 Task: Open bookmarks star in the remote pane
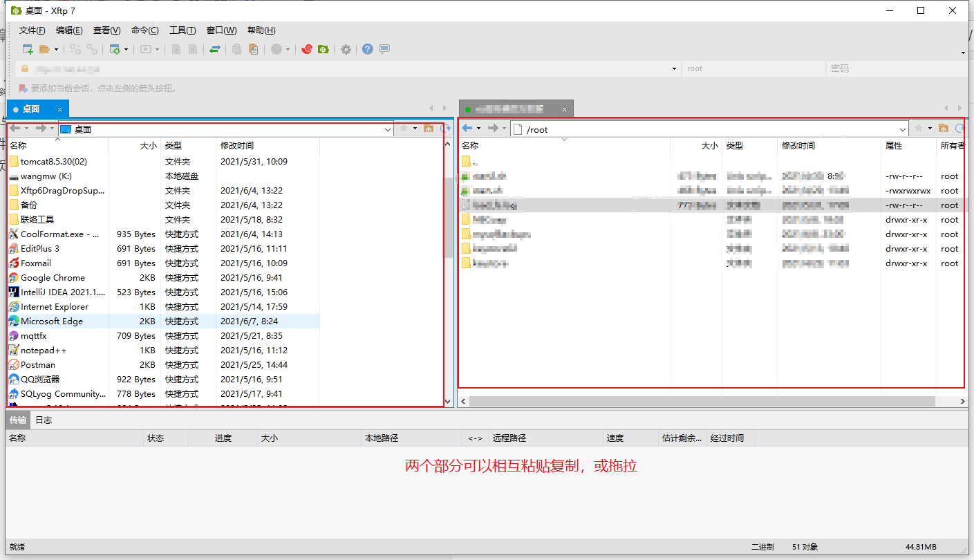(919, 129)
